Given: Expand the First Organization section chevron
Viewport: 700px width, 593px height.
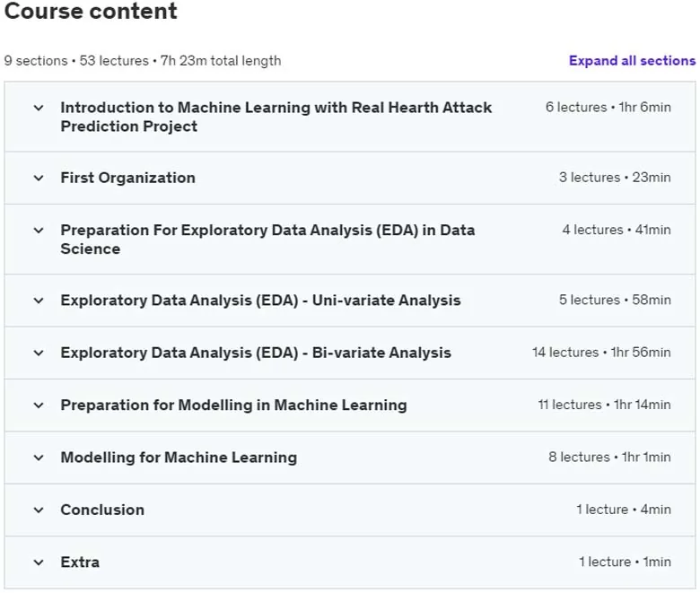Looking at the screenshot, I should pos(39,179).
